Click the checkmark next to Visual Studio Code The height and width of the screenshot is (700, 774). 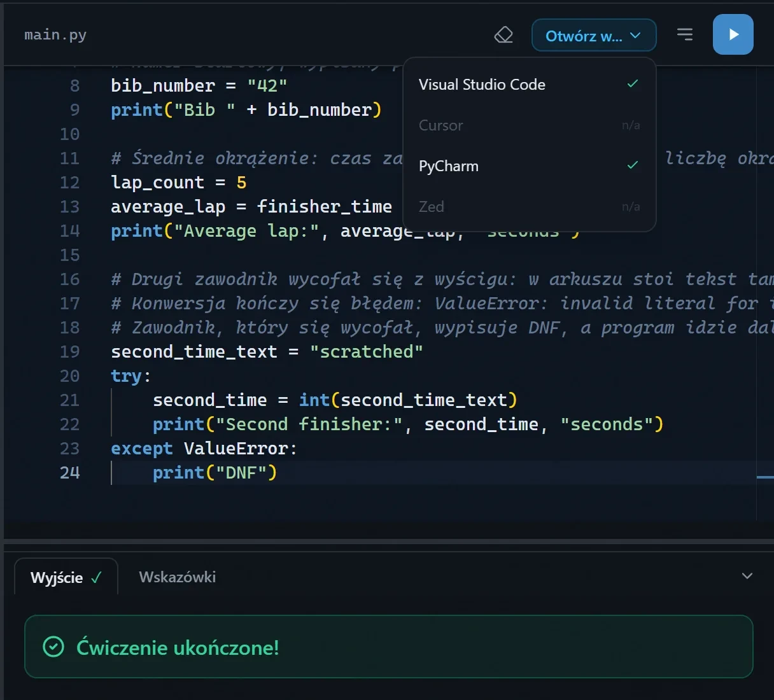pos(633,84)
